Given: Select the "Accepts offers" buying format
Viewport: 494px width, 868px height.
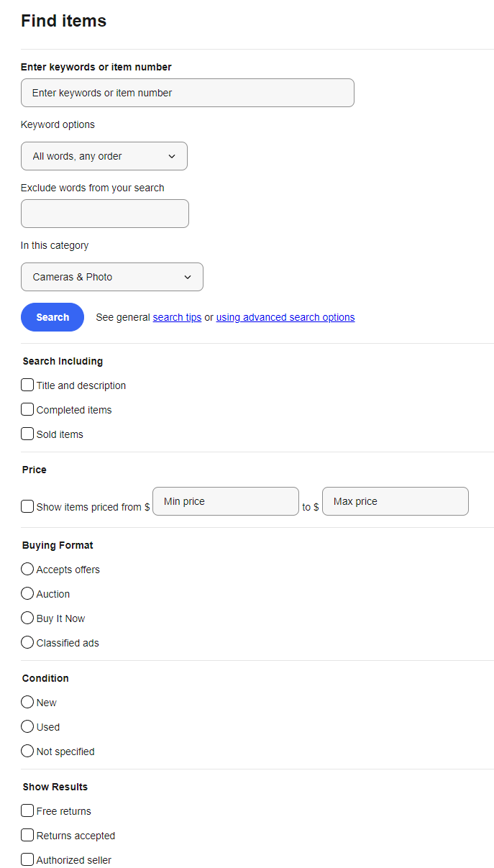Looking at the screenshot, I should pyautogui.click(x=27, y=569).
